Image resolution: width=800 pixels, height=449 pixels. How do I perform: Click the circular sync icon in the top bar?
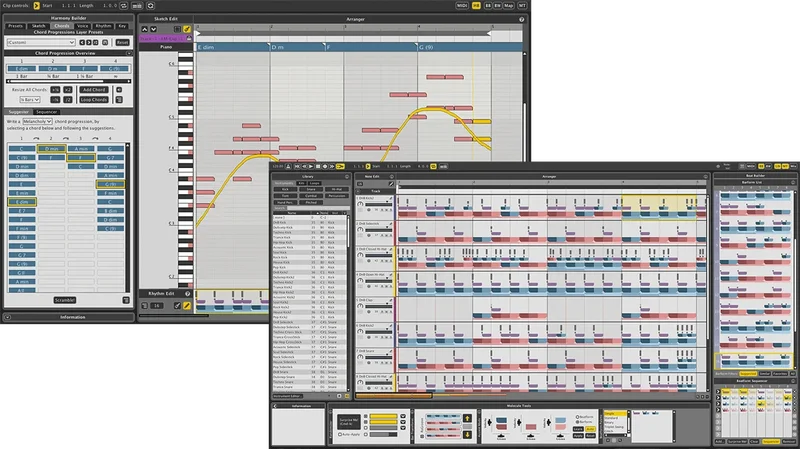(x=151, y=6)
